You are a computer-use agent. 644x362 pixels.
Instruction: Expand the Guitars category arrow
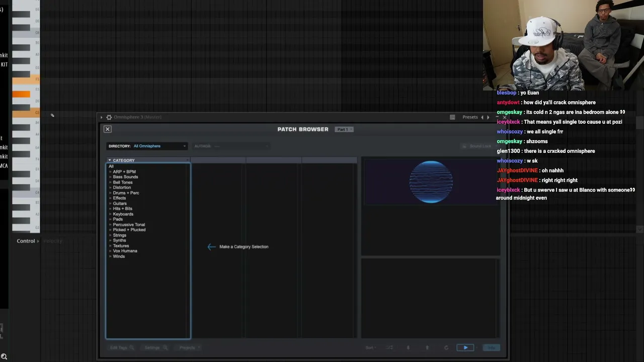[x=110, y=204]
